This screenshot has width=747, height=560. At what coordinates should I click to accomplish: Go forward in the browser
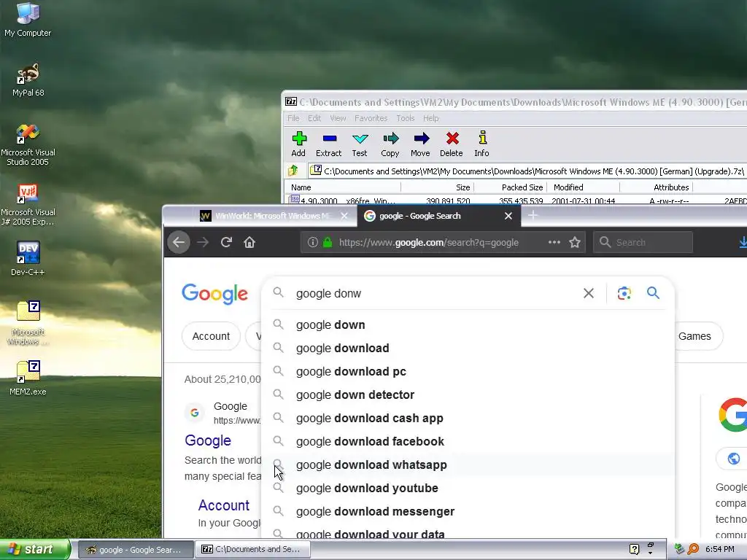(x=203, y=242)
